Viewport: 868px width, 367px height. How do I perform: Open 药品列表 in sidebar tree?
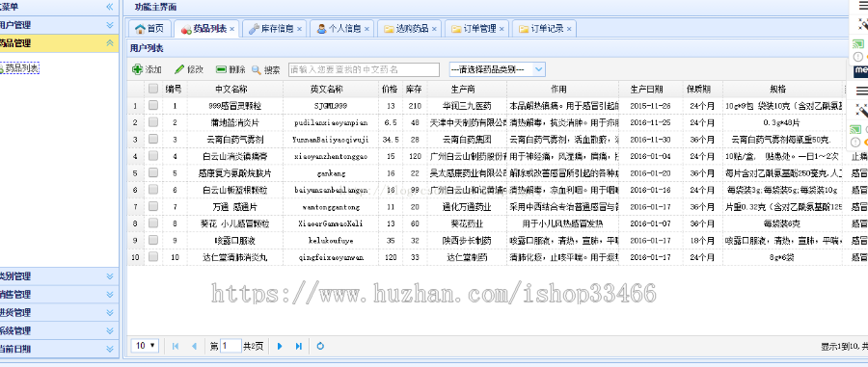click(x=21, y=68)
